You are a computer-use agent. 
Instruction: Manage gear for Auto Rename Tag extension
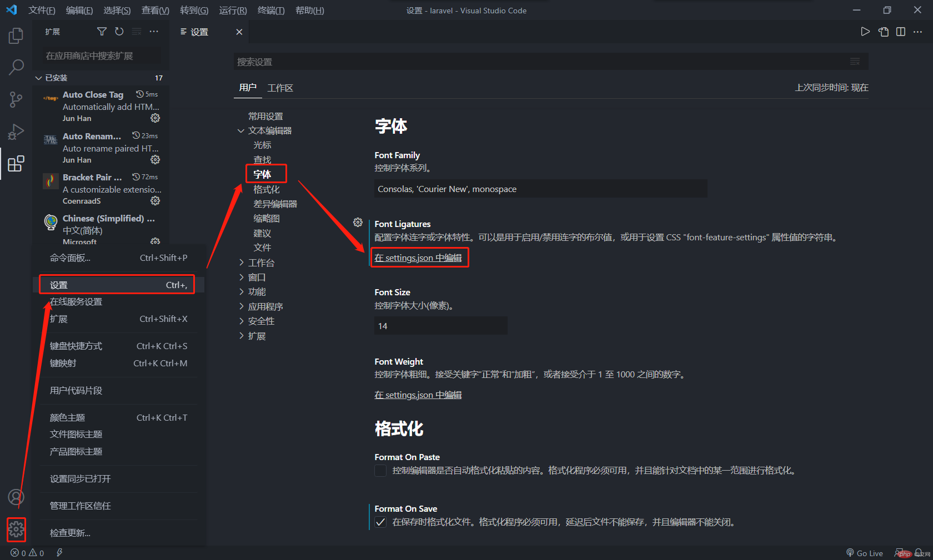(x=155, y=160)
